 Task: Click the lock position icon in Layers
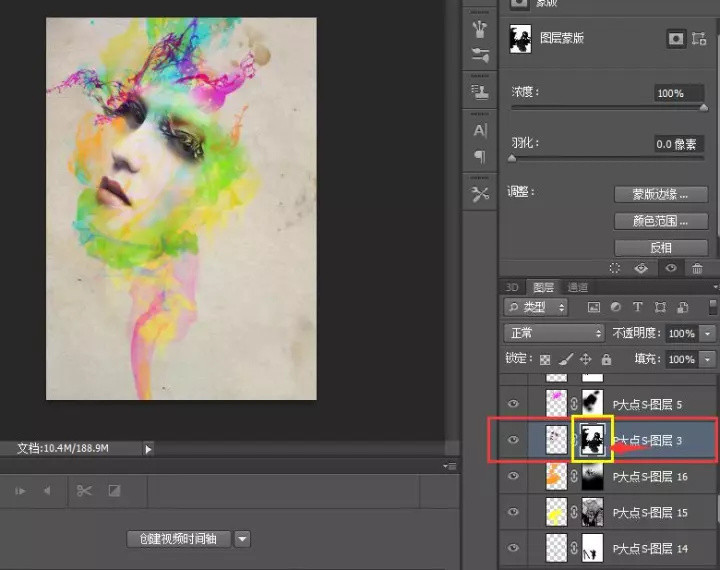586,359
